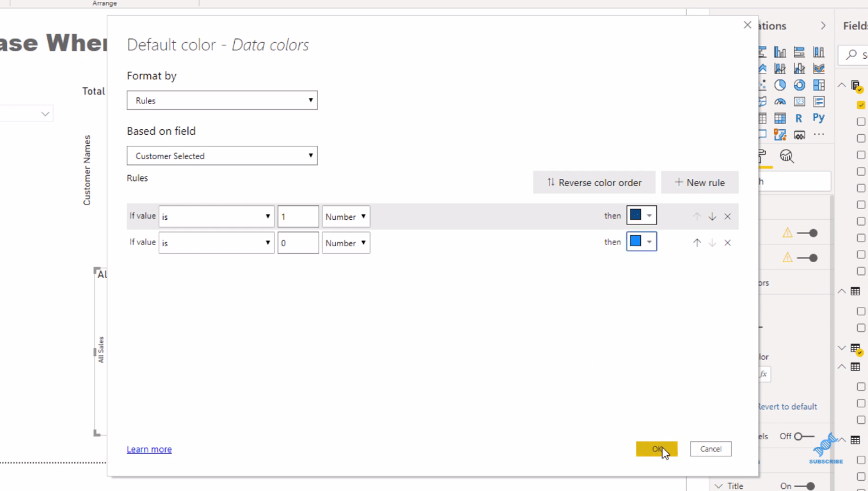Uncheck the yellow checked field checkbox

point(861,105)
